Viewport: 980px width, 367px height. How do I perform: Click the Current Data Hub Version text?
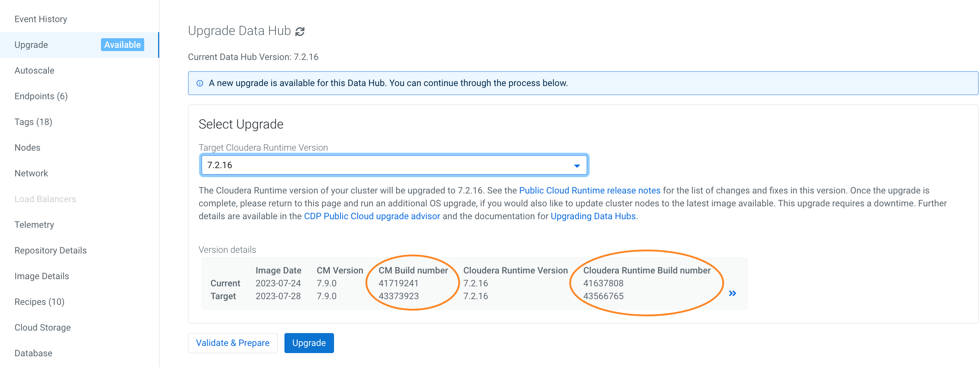tap(253, 57)
